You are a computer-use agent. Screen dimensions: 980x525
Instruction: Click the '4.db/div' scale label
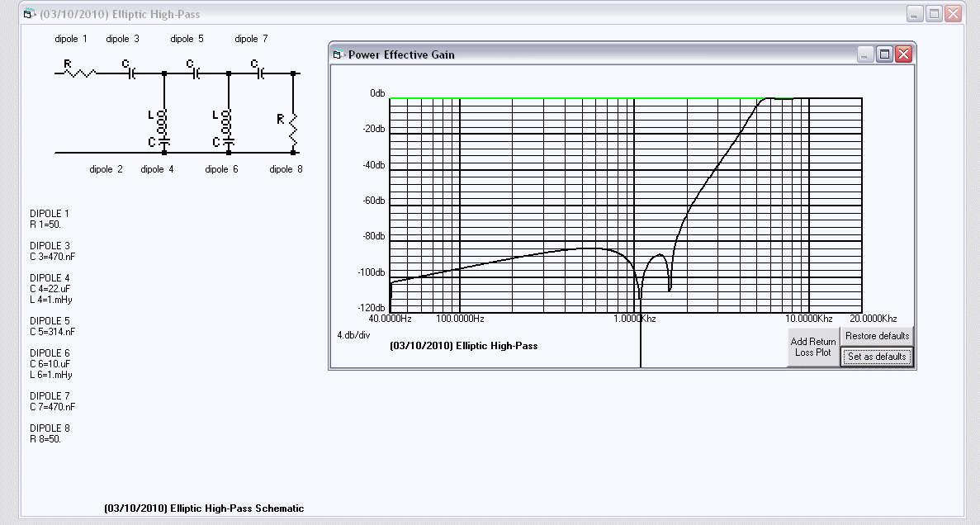(x=353, y=335)
